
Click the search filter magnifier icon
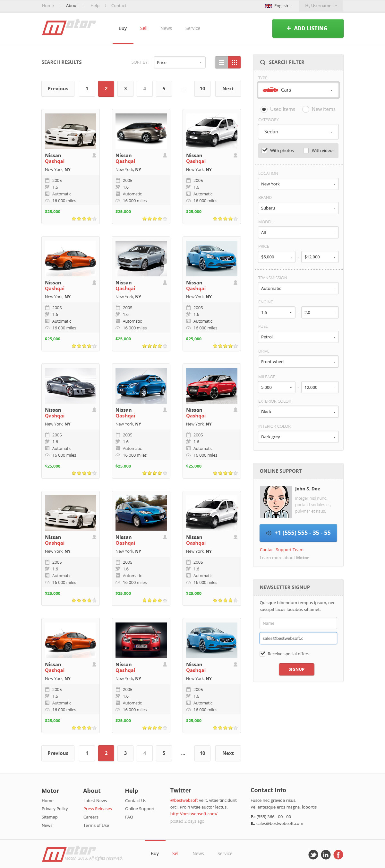pyautogui.click(x=262, y=62)
